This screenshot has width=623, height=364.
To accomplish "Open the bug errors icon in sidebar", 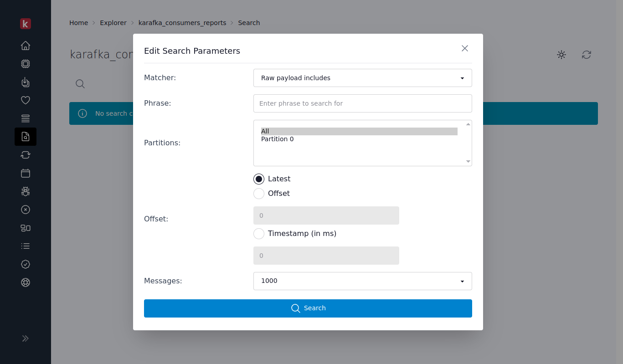I will pyautogui.click(x=26, y=191).
